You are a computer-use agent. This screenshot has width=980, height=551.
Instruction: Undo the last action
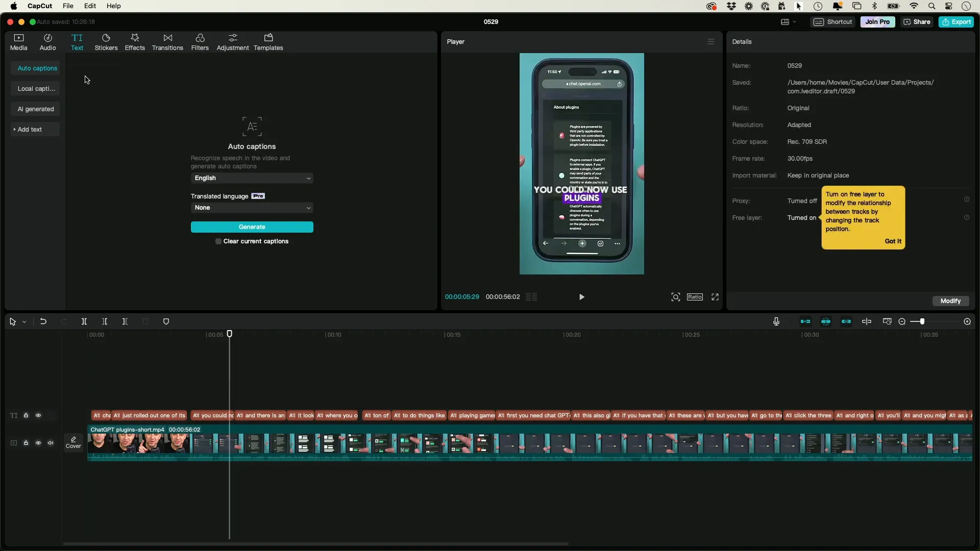click(43, 322)
